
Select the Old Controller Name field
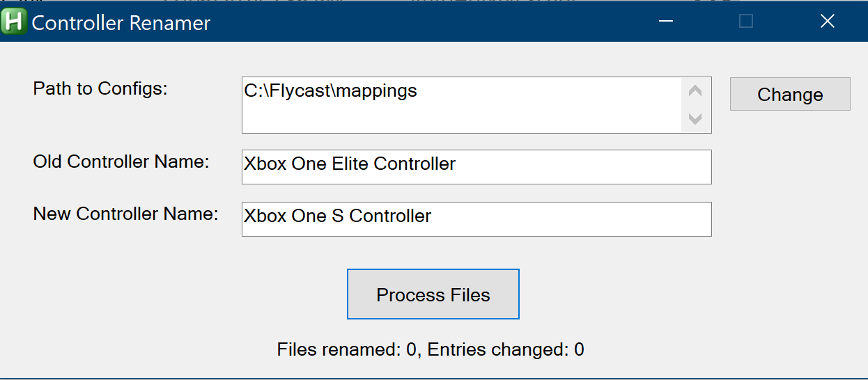point(476,166)
